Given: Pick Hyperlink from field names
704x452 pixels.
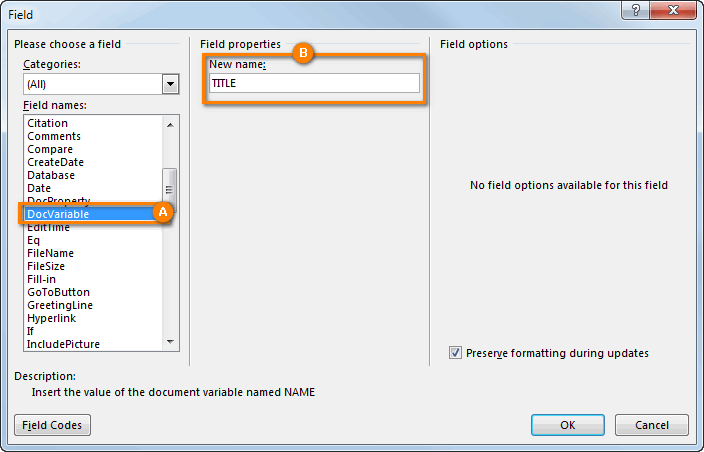Looking at the screenshot, I should [52, 318].
